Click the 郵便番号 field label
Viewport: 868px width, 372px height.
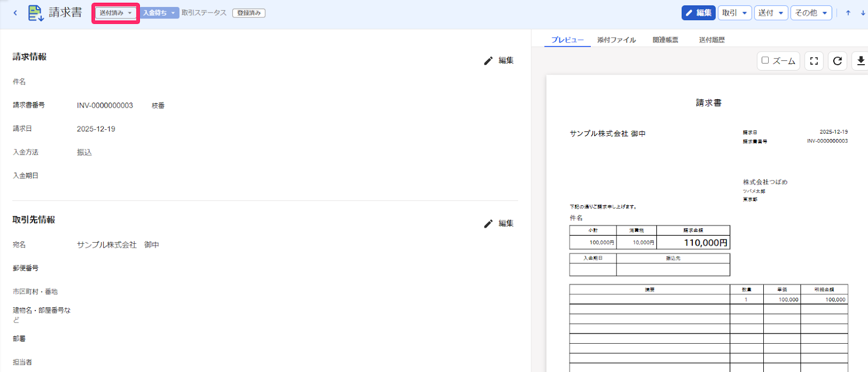[x=25, y=268]
